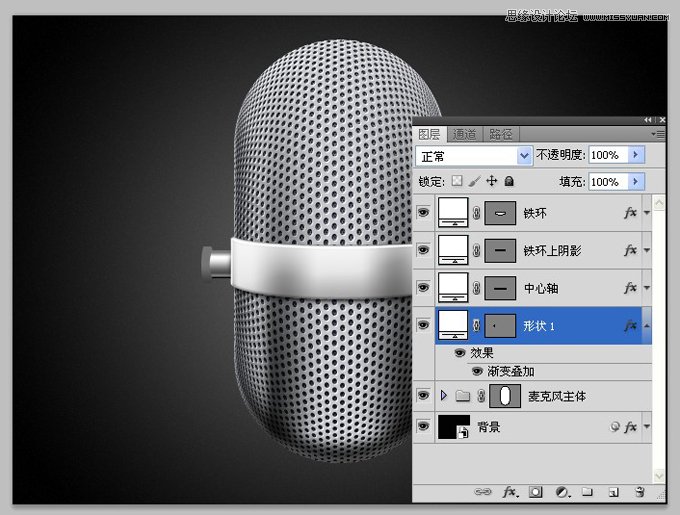Hide the 麦克风主体 group

pyautogui.click(x=423, y=395)
